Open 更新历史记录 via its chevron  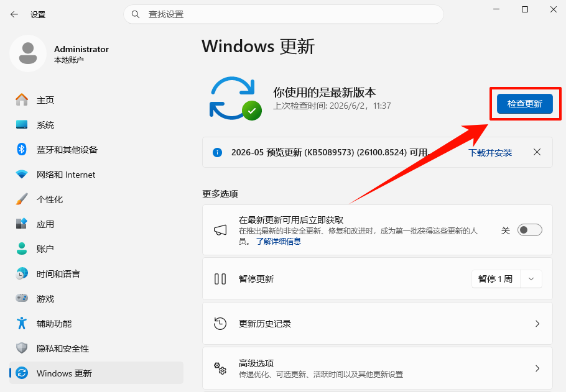pos(537,324)
